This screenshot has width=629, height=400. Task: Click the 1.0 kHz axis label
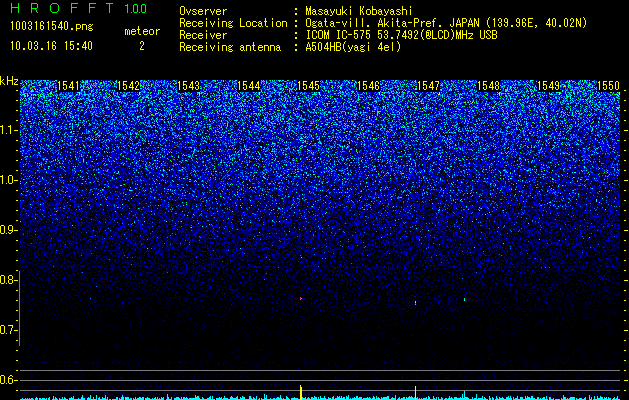[8, 180]
